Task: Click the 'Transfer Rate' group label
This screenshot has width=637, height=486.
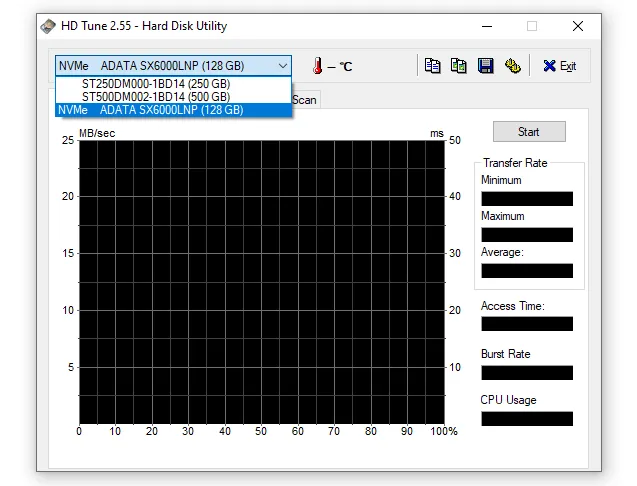Action: 515,163
